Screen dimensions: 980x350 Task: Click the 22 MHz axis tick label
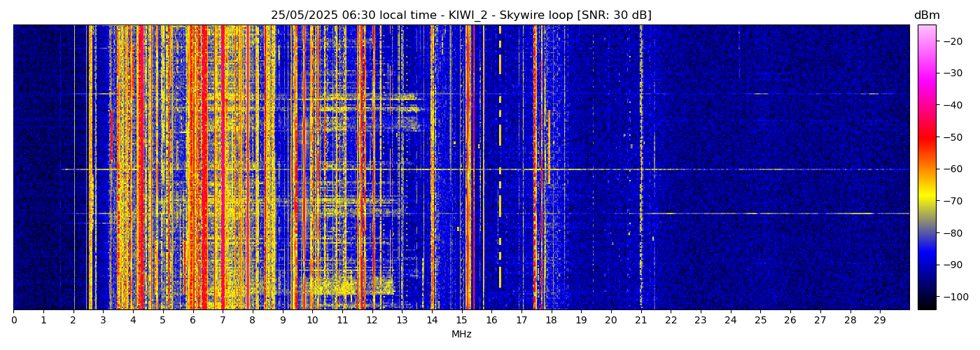(671, 320)
